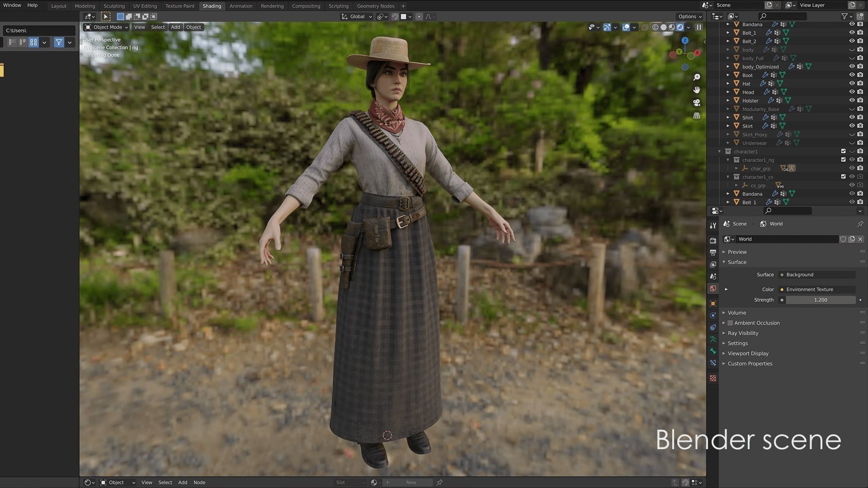Adjust the world Strength value slider

(821, 300)
